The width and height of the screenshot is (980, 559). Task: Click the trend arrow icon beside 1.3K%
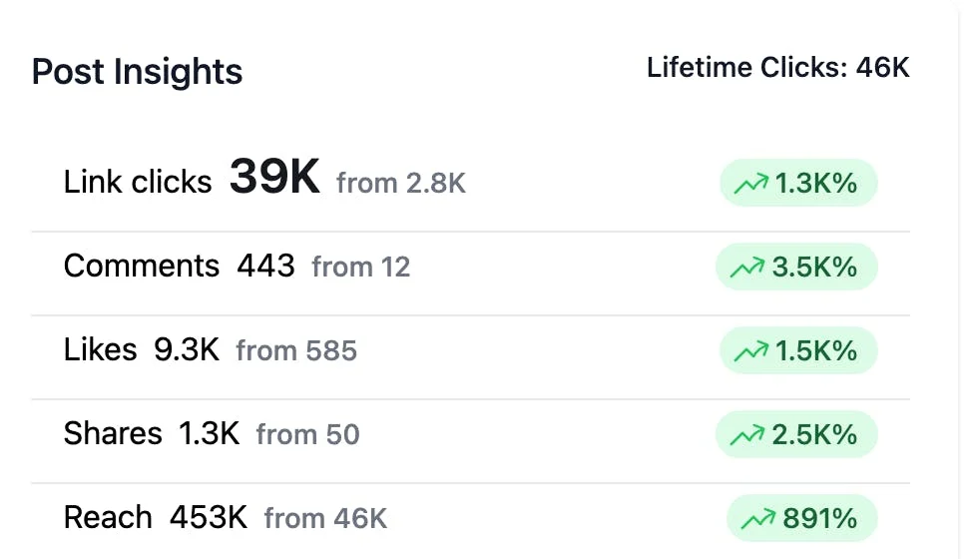coord(750,184)
